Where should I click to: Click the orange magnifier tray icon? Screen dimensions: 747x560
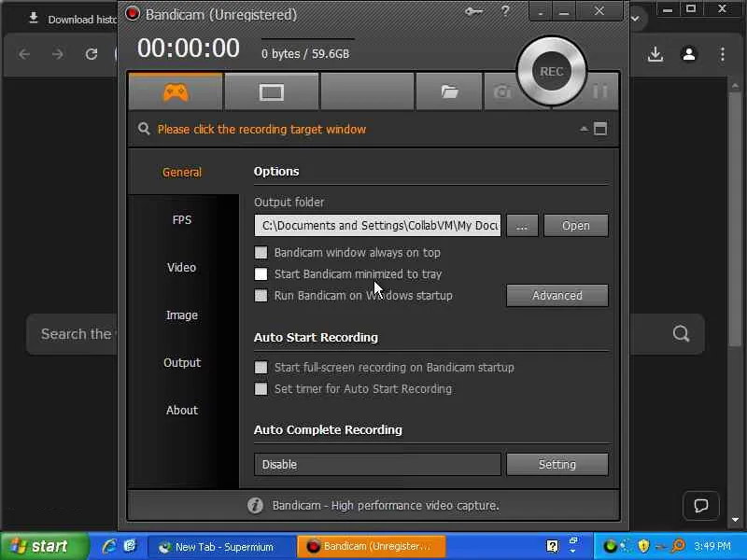click(x=678, y=546)
